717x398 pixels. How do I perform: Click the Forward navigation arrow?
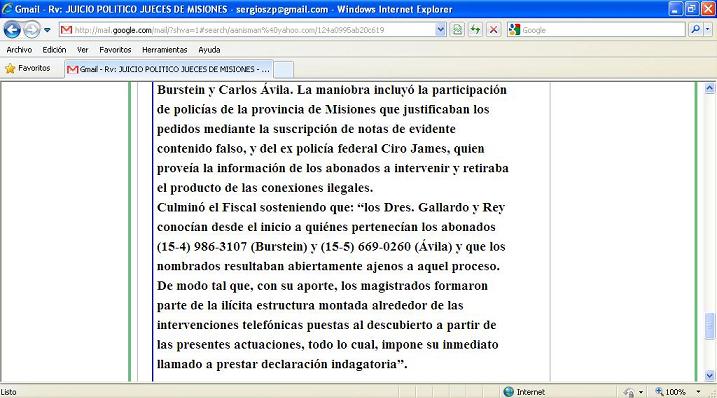[x=32, y=30]
